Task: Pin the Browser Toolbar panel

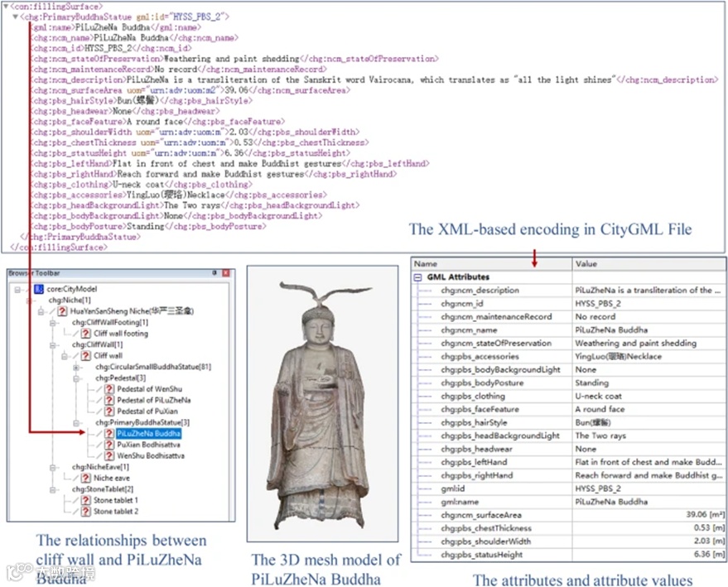Action: pos(215,273)
